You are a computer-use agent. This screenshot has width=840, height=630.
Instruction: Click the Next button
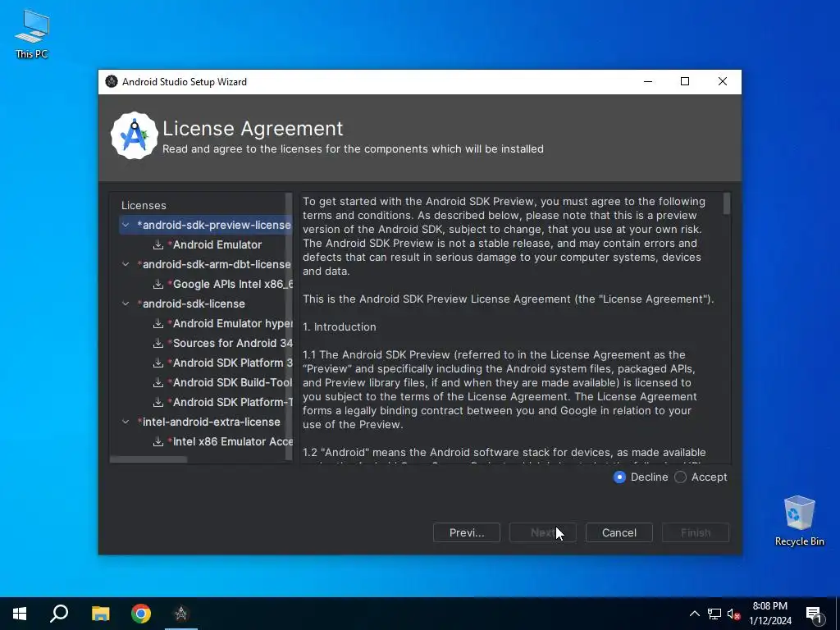click(543, 532)
